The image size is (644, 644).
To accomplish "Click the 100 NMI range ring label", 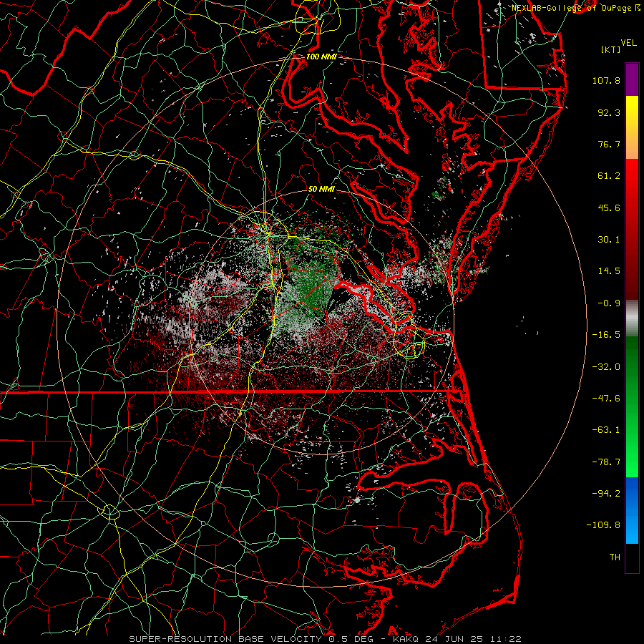I will [x=321, y=57].
